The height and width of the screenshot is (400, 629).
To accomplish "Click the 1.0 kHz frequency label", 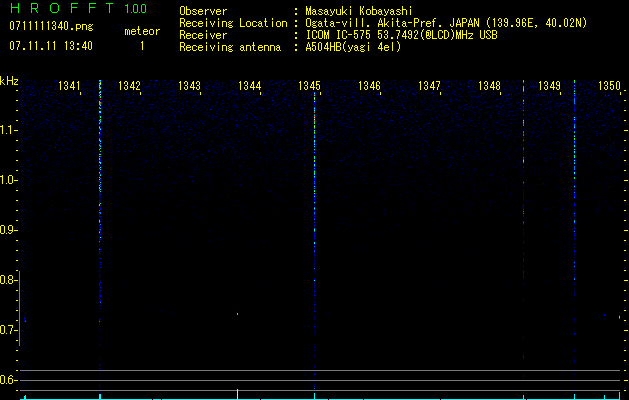I will [x=7, y=180].
